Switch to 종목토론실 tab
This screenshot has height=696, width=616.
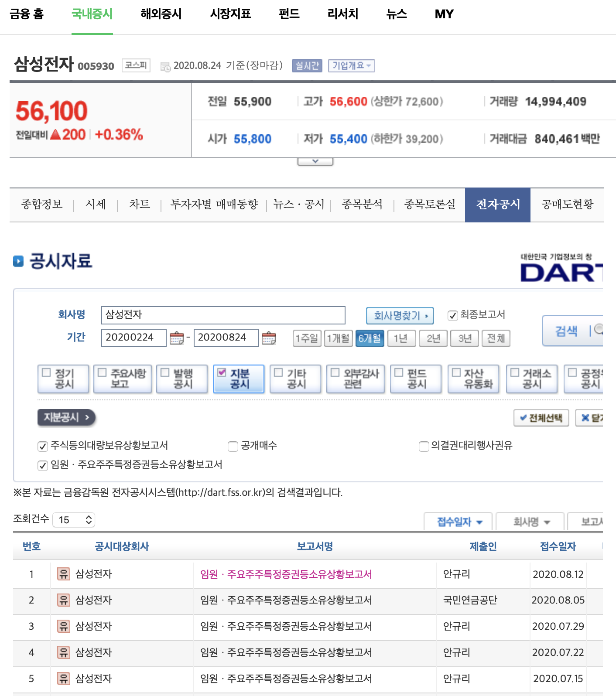tap(430, 204)
